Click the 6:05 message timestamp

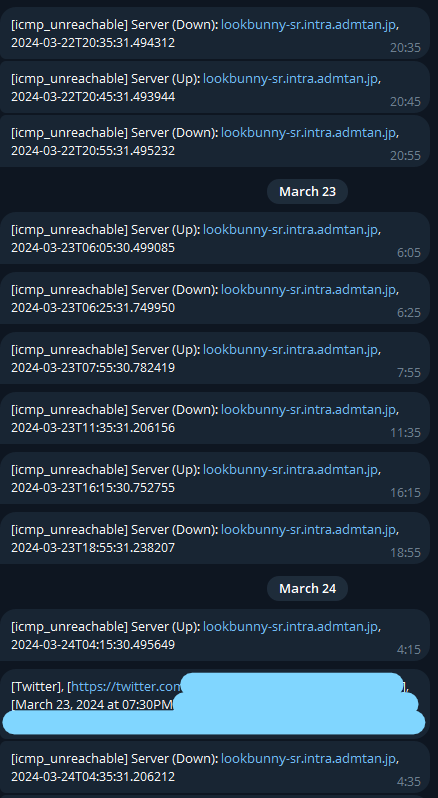point(409,252)
